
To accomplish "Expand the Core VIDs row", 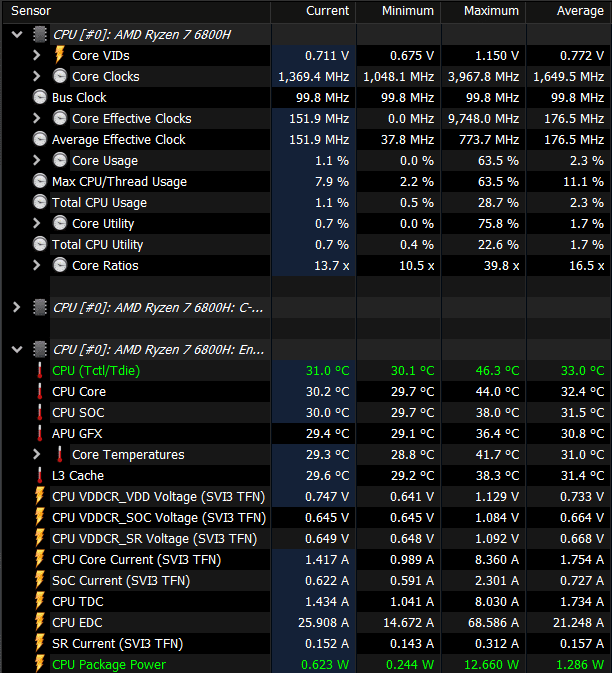I will (x=37, y=55).
